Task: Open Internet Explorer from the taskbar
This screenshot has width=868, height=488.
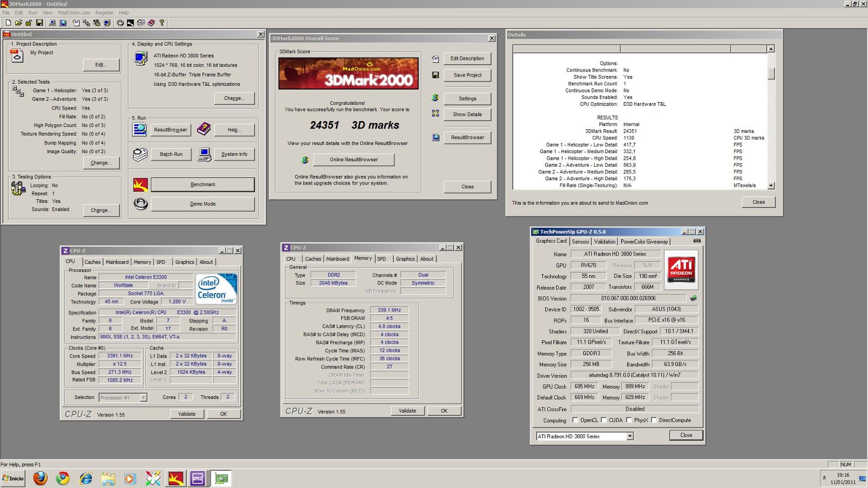Action: point(86,478)
